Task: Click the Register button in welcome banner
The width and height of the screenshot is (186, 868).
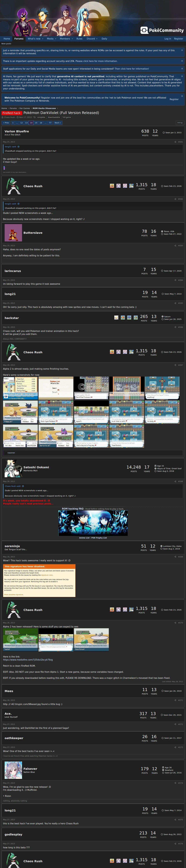Action: click(x=174, y=99)
